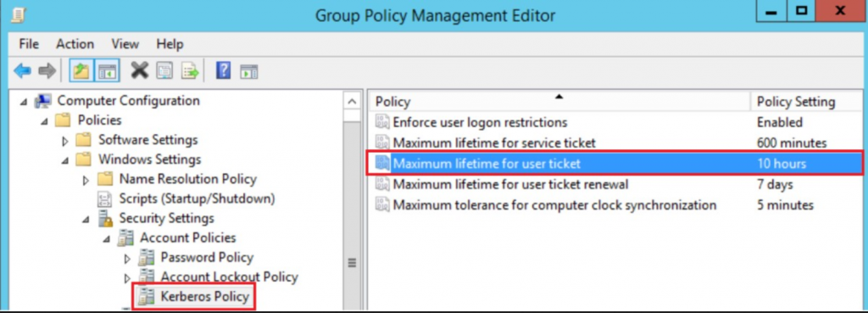Collapse the Policies tree node
This screenshot has width=868, height=313.
(x=45, y=121)
